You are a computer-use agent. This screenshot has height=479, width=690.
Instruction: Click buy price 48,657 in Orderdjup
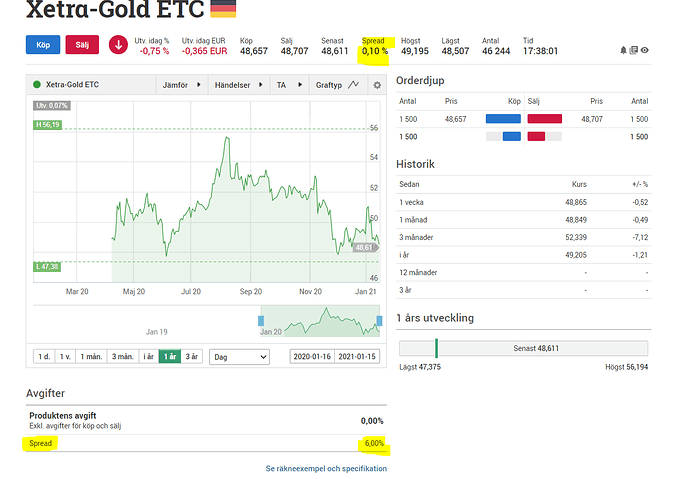pyautogui.click(x=455, y=119)
